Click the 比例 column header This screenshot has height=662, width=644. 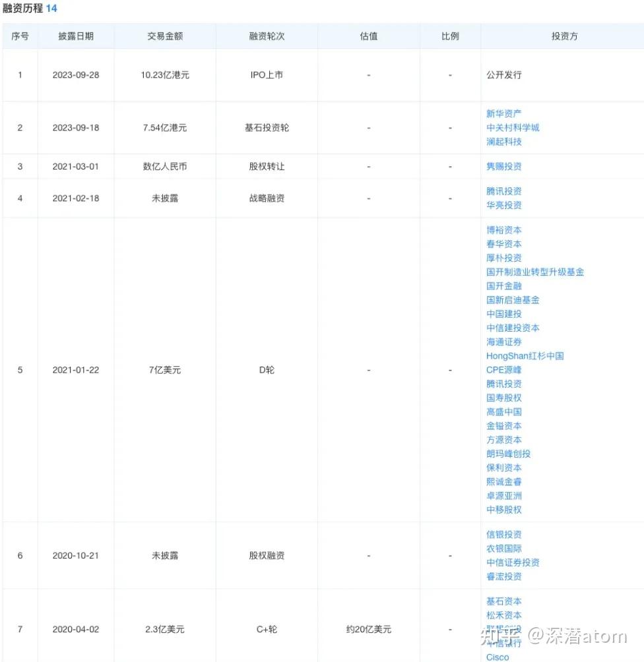450,36
